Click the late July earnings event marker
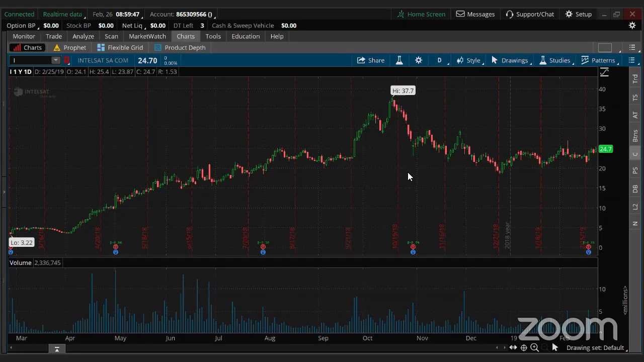The width and height of the screenshot is (644, 362). (x=263, y=247)
